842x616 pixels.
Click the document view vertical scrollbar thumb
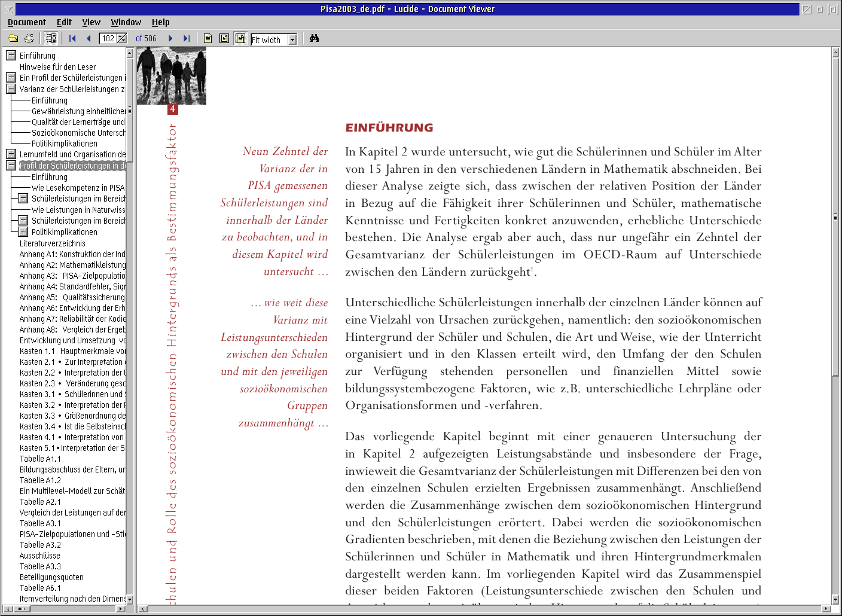(x=835, y=216)
